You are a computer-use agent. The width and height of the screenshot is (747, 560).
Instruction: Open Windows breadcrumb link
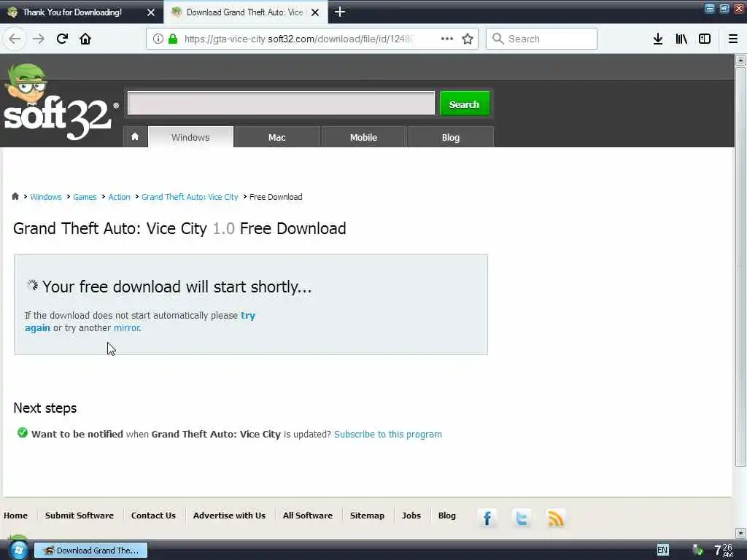click(46, 197)
